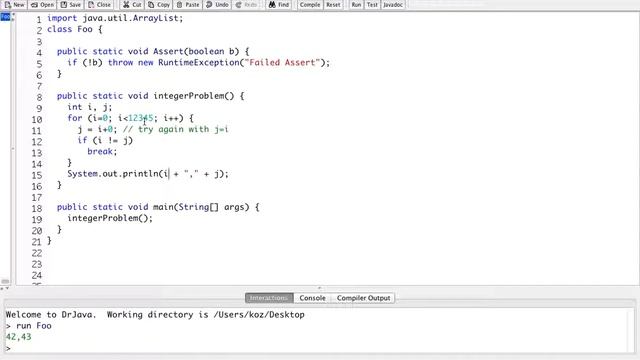The height and width of the screenshot is (360, 640).
Task: Reset interactions with the Reset button
Action: (333, 4)
